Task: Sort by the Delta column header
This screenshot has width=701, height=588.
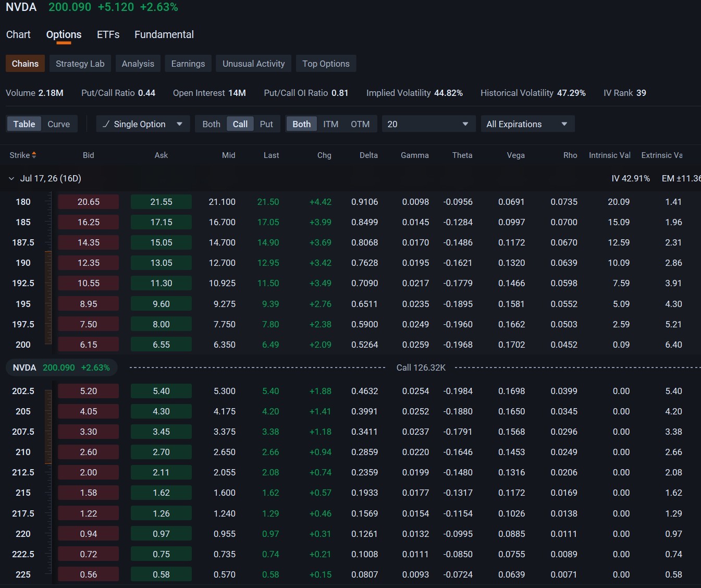Action: (368, 155)
